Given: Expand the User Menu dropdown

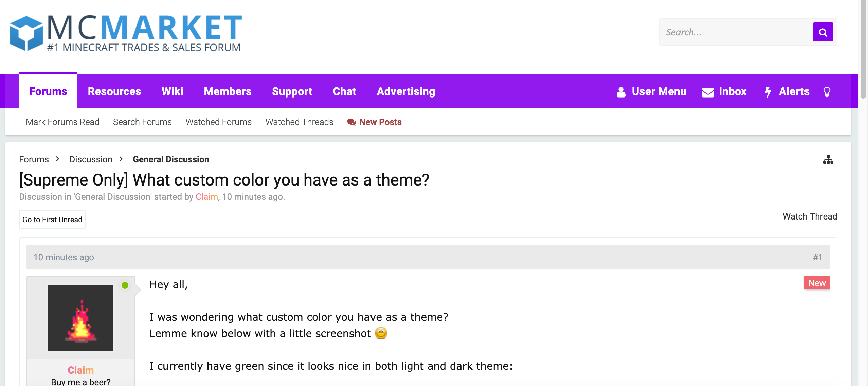Looking at the screenshot, I should click(x=659, y=91).
